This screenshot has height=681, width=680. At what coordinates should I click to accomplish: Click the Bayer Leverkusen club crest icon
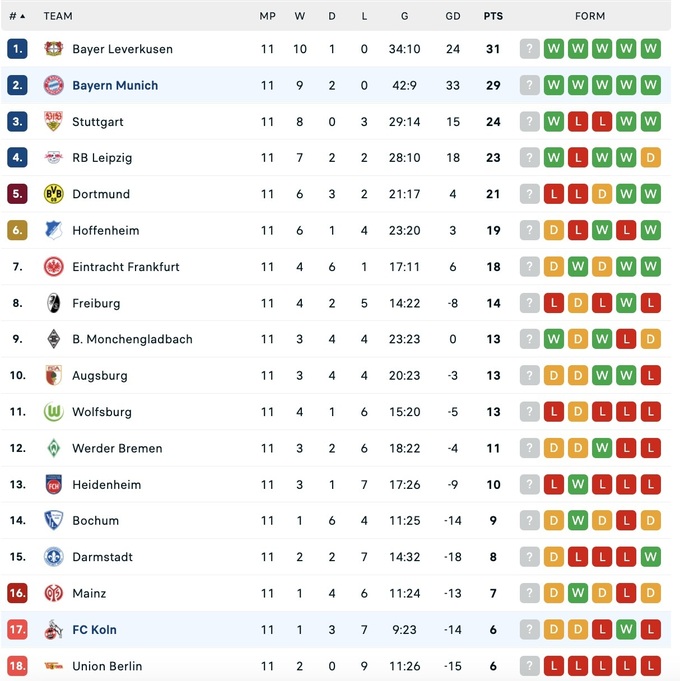click(x=53, y=49)
